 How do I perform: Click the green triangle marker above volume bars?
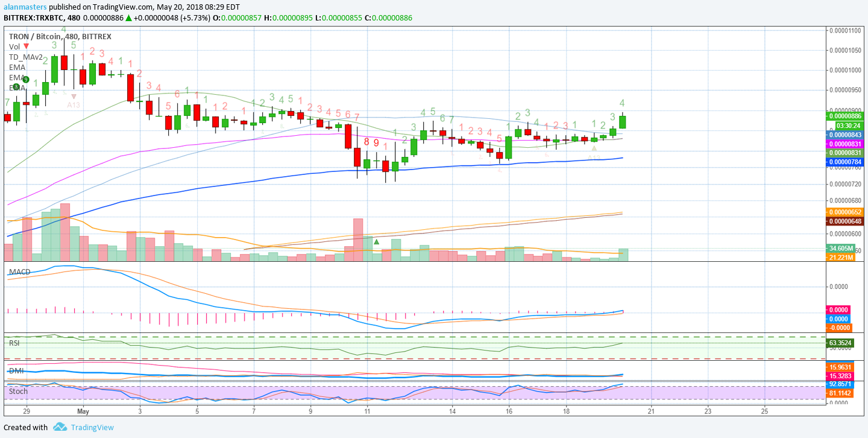pos(377,242)
